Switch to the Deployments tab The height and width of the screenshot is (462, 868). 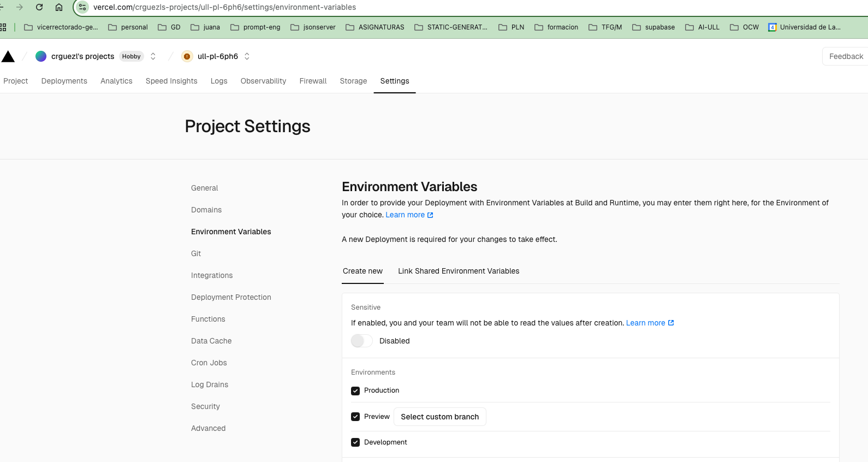pos(64,81)
